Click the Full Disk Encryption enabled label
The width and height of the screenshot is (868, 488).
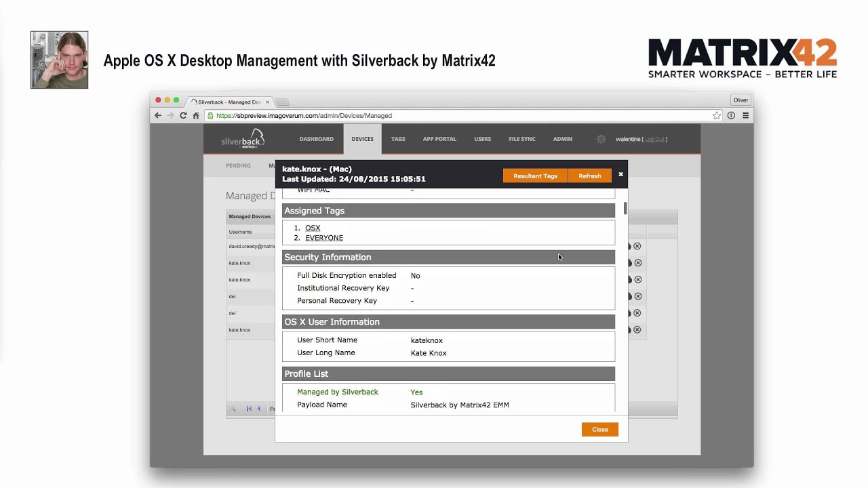pos(347,276)
